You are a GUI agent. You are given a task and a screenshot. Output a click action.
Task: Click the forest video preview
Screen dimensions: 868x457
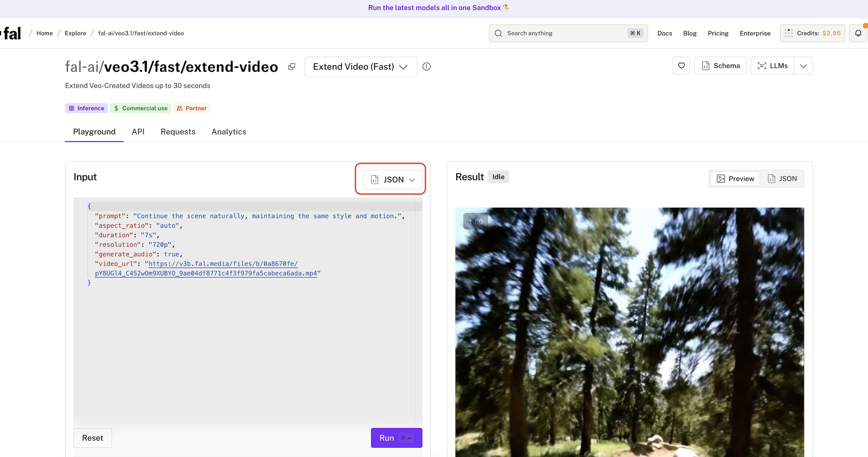629,332
